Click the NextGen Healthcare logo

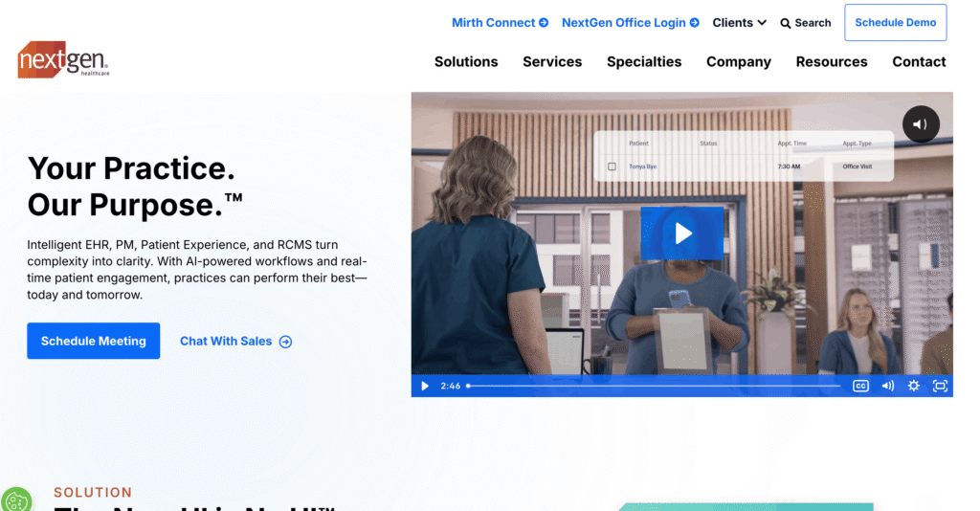tap(63, 60)
